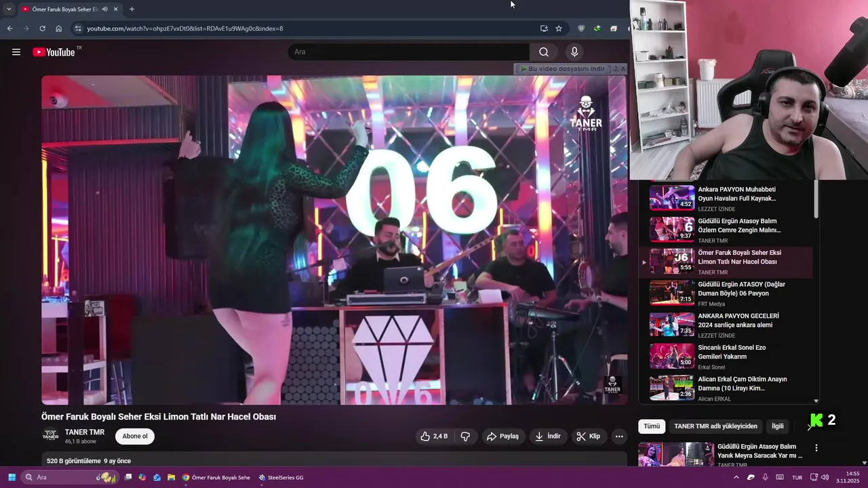Open the Windows Start menu
868x488 pixels.
pos(12,477)
